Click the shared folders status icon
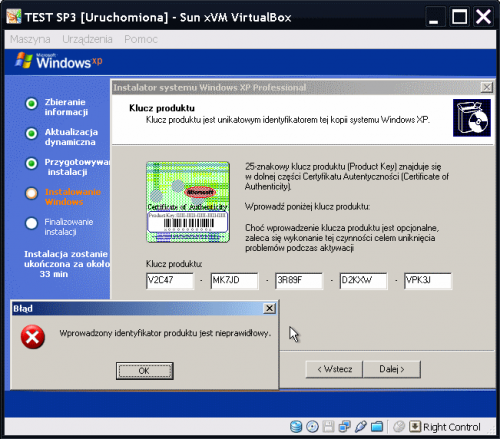 (377, 427)
